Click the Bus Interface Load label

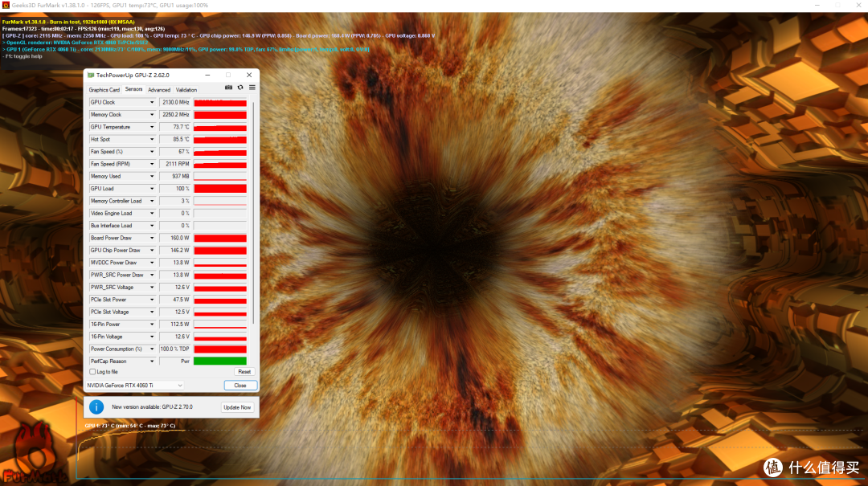coord(111,226)
